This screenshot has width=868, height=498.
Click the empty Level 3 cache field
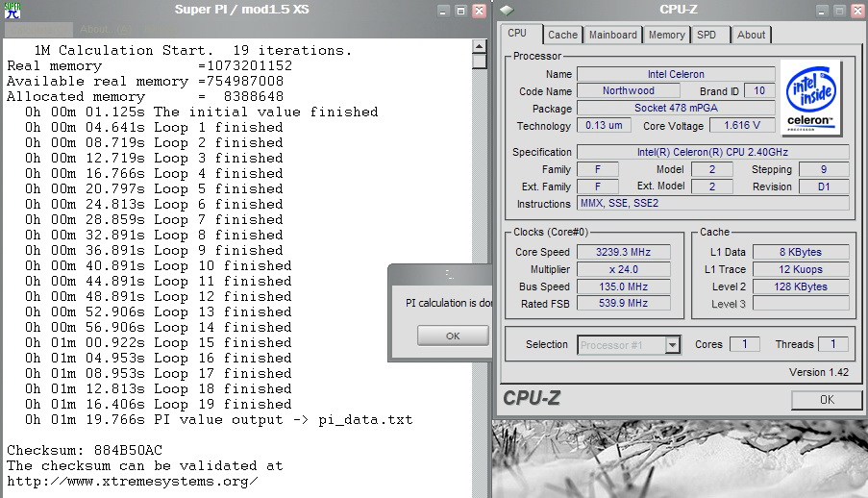[801, 303]
